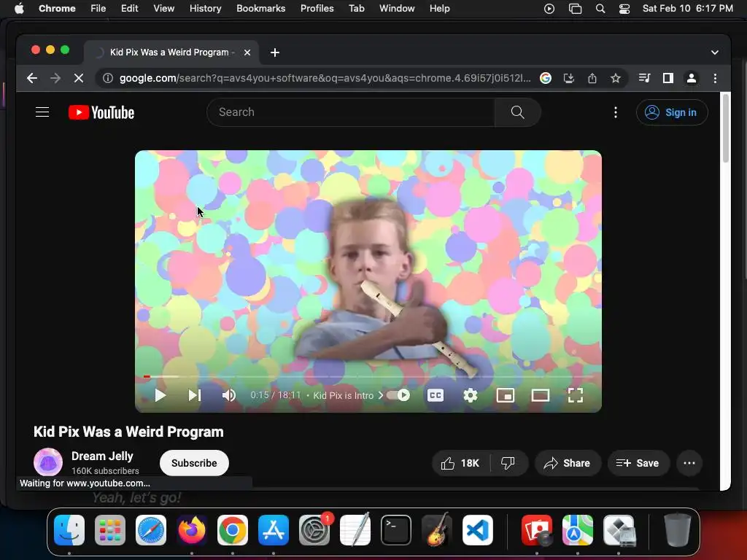Open a new Chrome tab

275,52
